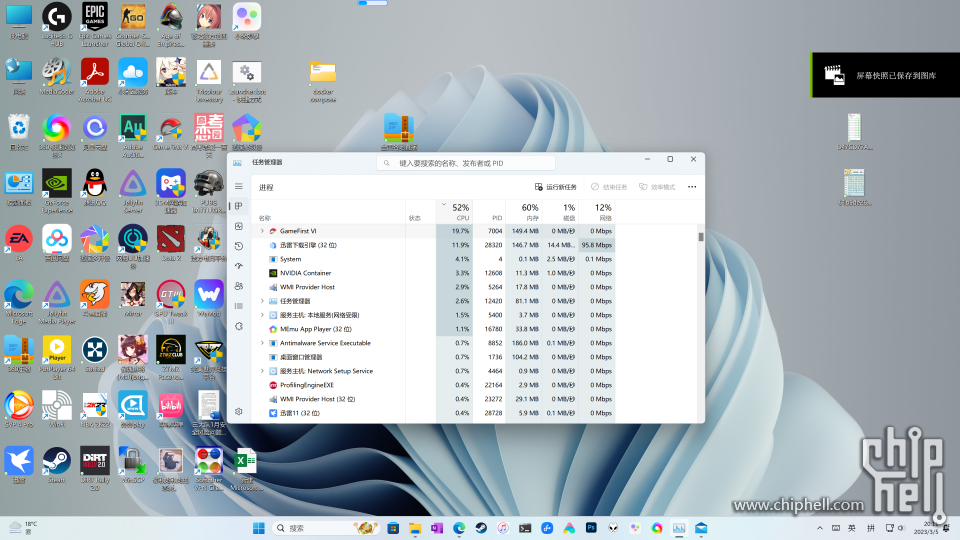This screenshot has width=960, height=540.
Task: Click Task Manager search input field
Action: 465,163
